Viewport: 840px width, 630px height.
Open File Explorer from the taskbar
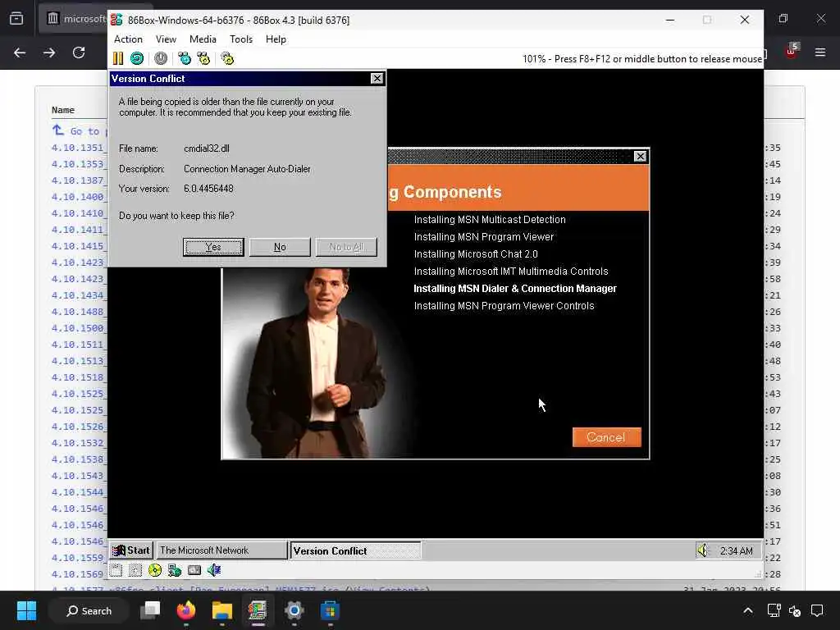coord(221,610)
